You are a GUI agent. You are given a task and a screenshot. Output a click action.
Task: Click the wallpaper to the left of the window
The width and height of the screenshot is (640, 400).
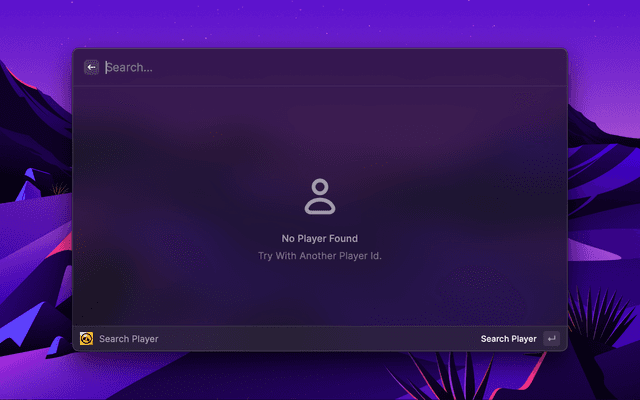35,150
